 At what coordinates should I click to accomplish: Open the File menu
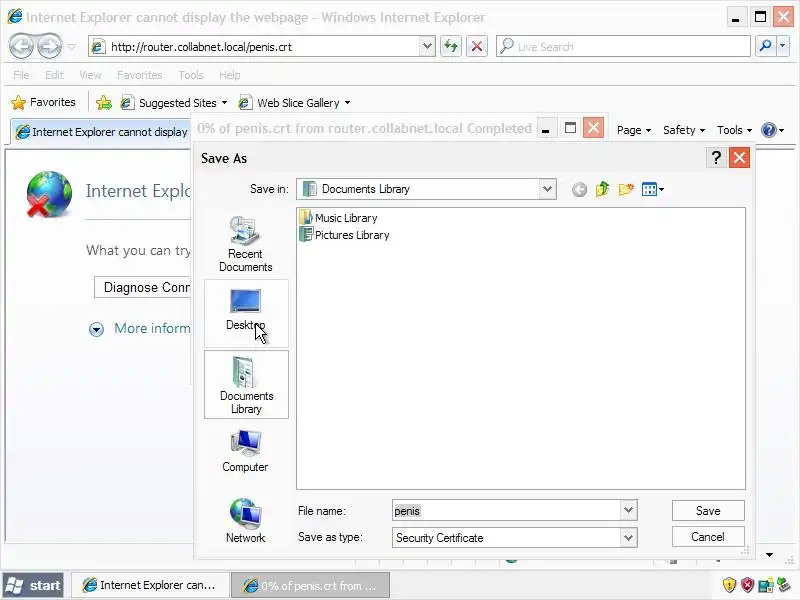click(x=21, y=75)
